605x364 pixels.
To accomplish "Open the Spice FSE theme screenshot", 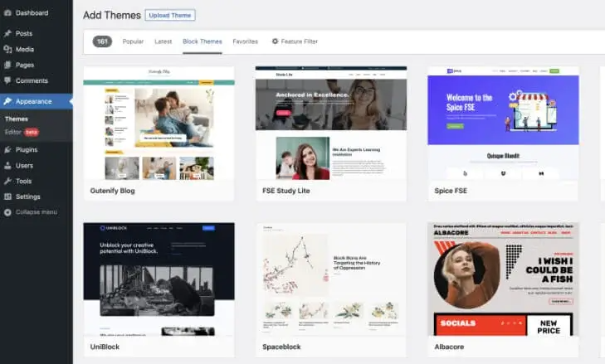I will pyautogui.click(x=503, y=124).
